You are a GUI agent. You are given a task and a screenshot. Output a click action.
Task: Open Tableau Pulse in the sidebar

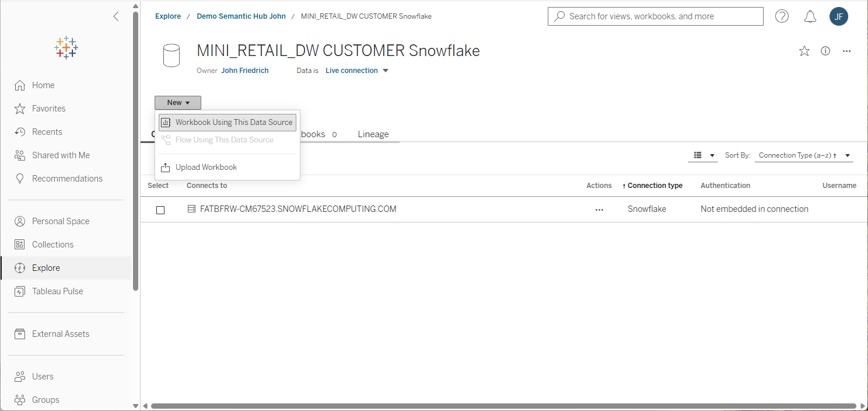[57, 291]
